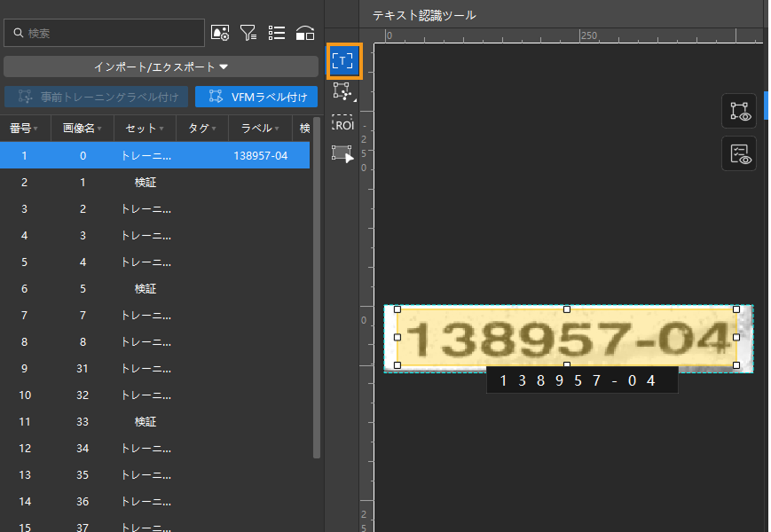Select the text recognition labeling tool
This screenshot has width=771, height=532.
(x=342, y=61)
